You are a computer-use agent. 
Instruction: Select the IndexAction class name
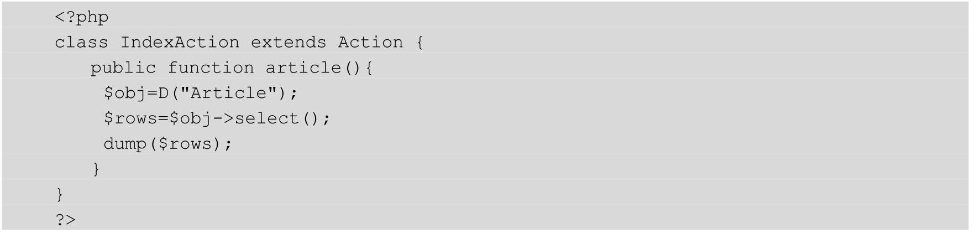180,42
